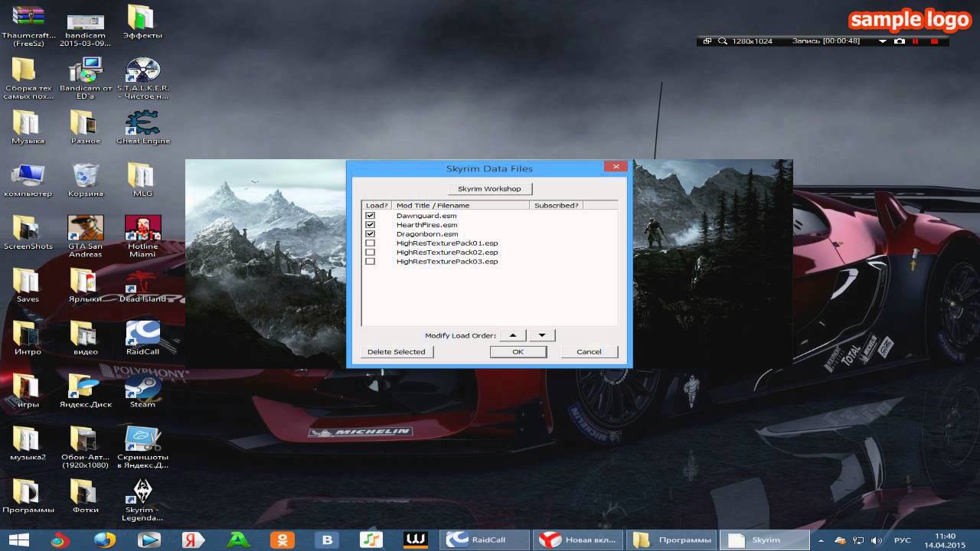The width and height of the screenshot is (980, 551).
Task: Launch RaidCall desktop shortcut
Action: click(x=142, y=338)
